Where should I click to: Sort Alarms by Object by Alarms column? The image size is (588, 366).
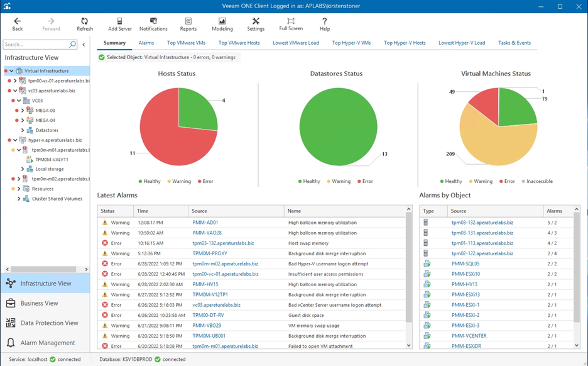click(x=558, y=211)
